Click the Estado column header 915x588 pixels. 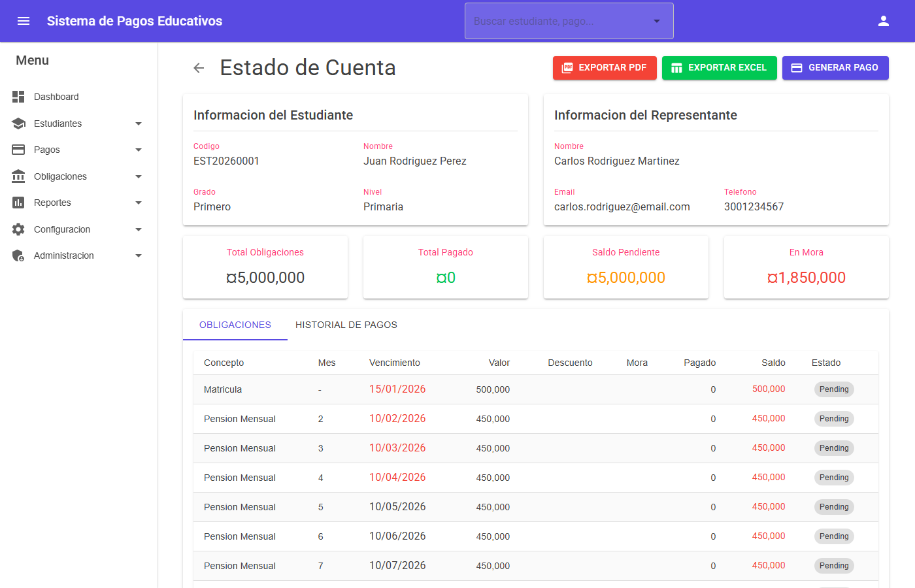(x=826, y=363)
